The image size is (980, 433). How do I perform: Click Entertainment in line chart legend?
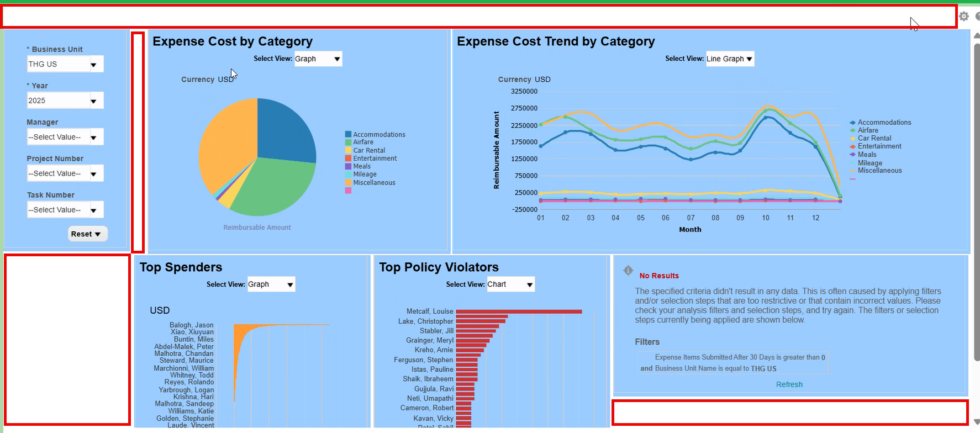point(879,146)
